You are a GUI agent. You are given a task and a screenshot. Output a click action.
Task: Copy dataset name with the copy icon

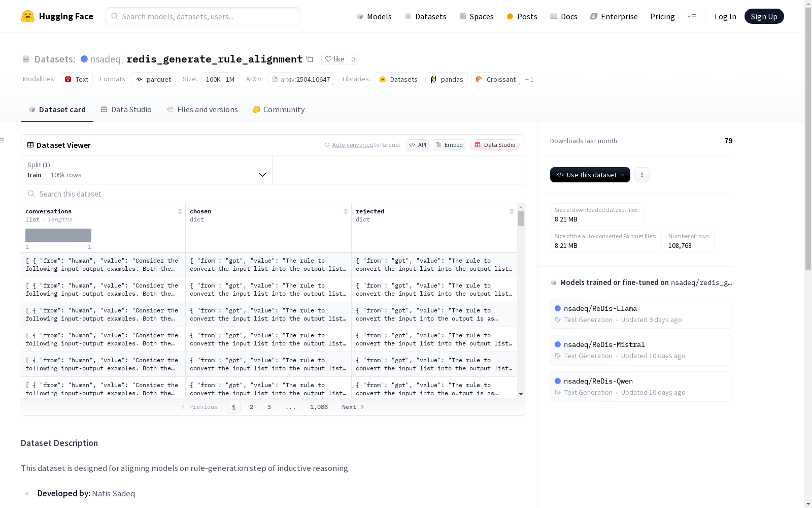click(310, 59)
